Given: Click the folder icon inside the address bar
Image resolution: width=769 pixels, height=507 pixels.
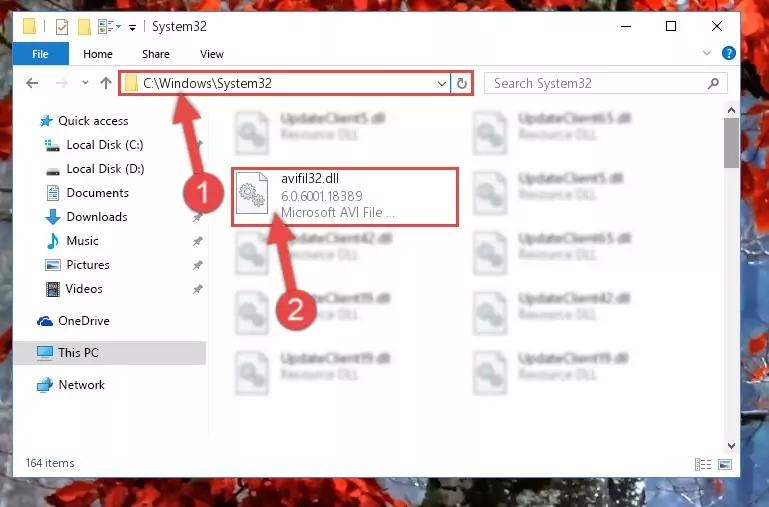Looking at the screenshot, I should [131, 83].
